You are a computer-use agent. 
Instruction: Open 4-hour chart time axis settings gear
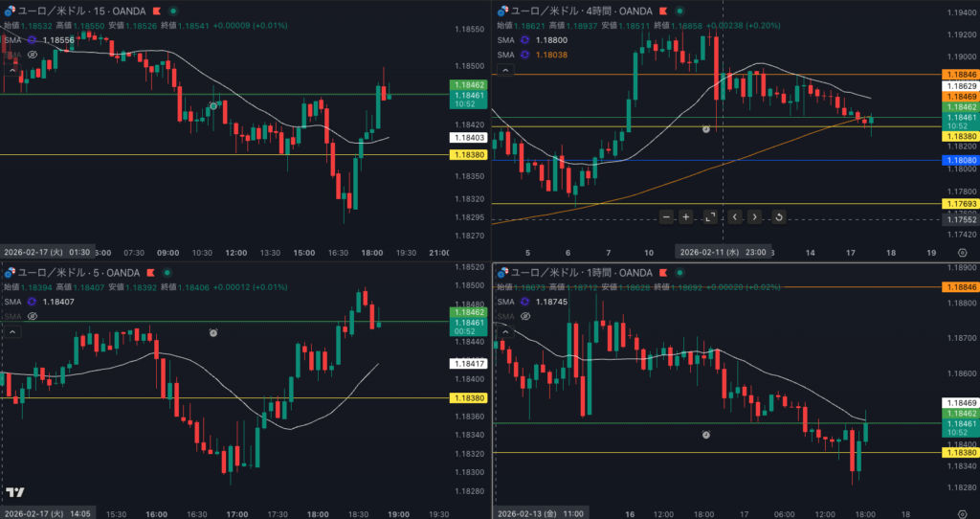(961, 252)
